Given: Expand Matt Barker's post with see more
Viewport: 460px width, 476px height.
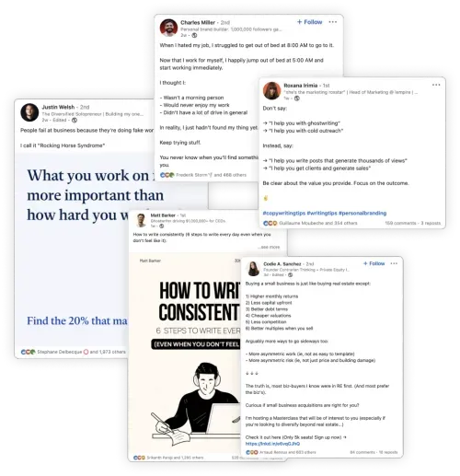Looking at the screenshot, I should (269, 247).
